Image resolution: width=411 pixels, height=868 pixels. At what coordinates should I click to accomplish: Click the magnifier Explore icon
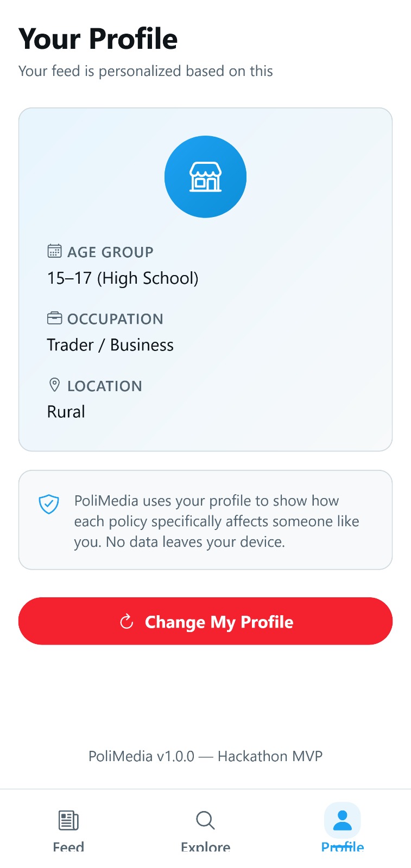(205, 820)
